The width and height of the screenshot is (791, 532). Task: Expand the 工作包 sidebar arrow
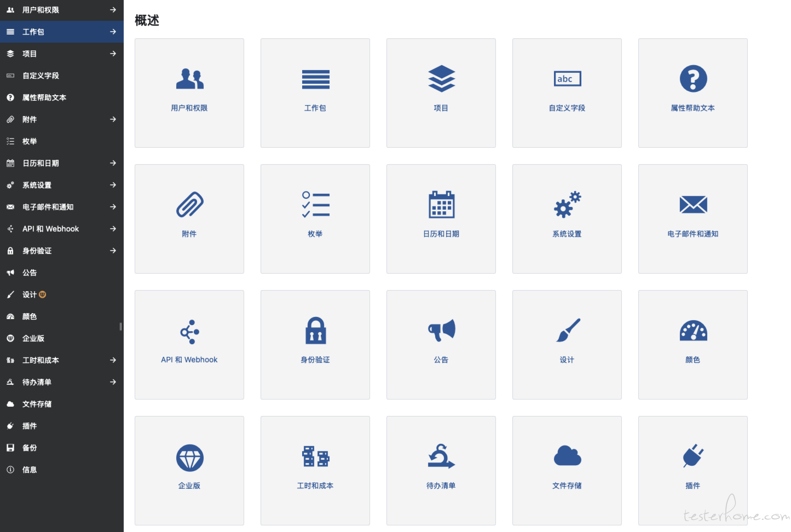point(113,32)
